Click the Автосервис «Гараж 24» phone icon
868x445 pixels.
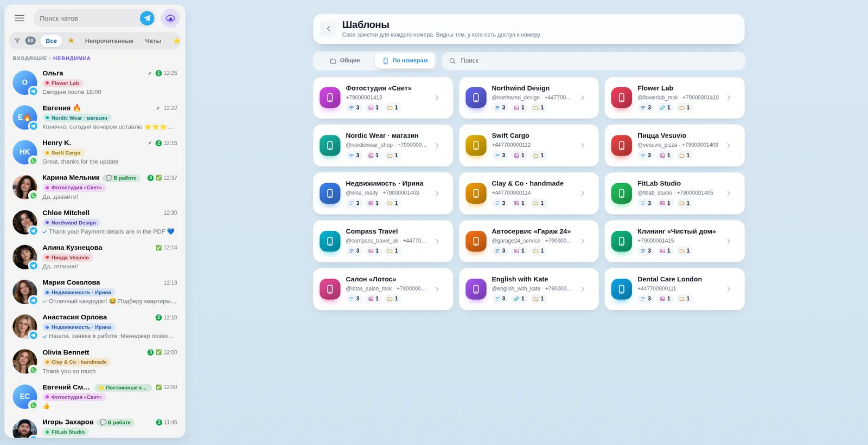coord(476,241)
